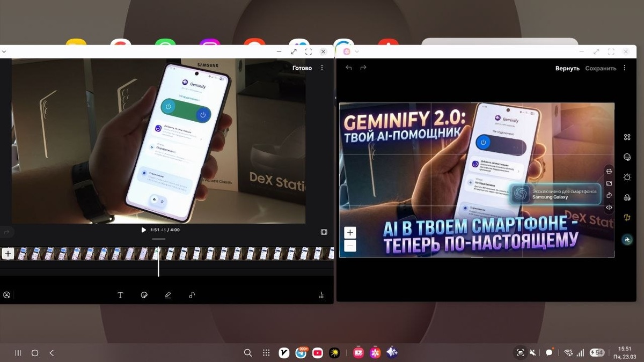Click the Сохранить button to save edits
The height and width of the screenshot is (362, 644).
click(x=601, y=68)
